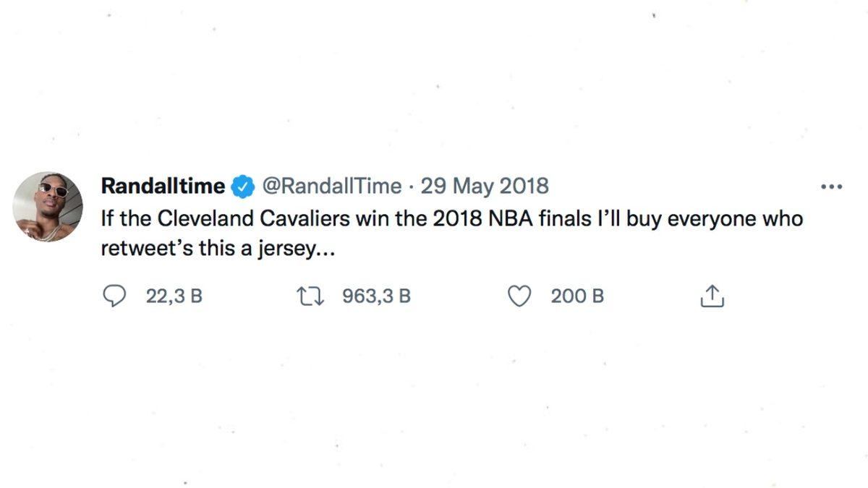Click the 29 May 2018 timestamp
868x488 pixels.
tap(485, 187)
